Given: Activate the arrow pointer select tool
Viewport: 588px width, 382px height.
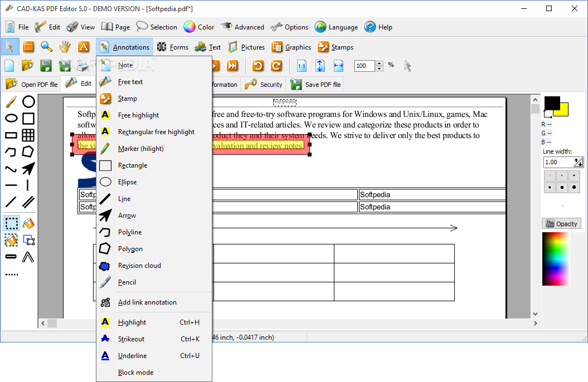Looking at the screenshot, I should 9,47.
